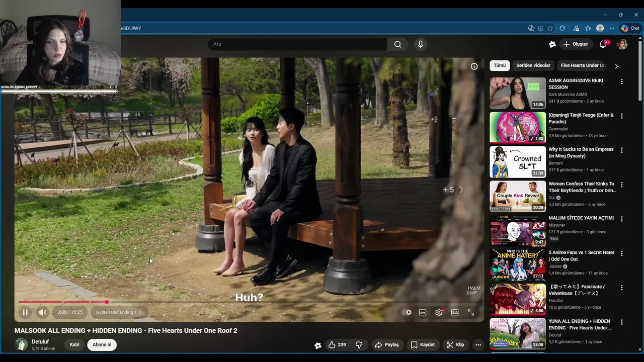Like the video (239 likes)

[x=337, y=345]
